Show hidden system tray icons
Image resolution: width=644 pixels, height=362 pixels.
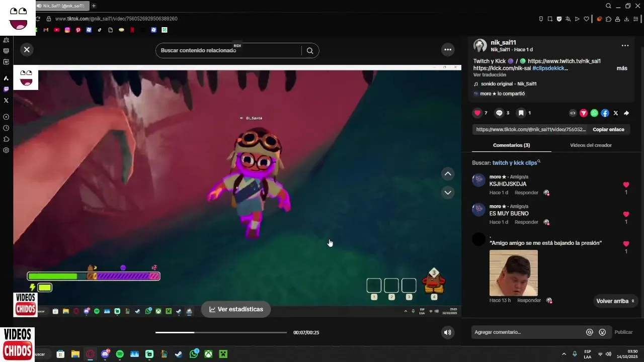(x=564, y=354)
